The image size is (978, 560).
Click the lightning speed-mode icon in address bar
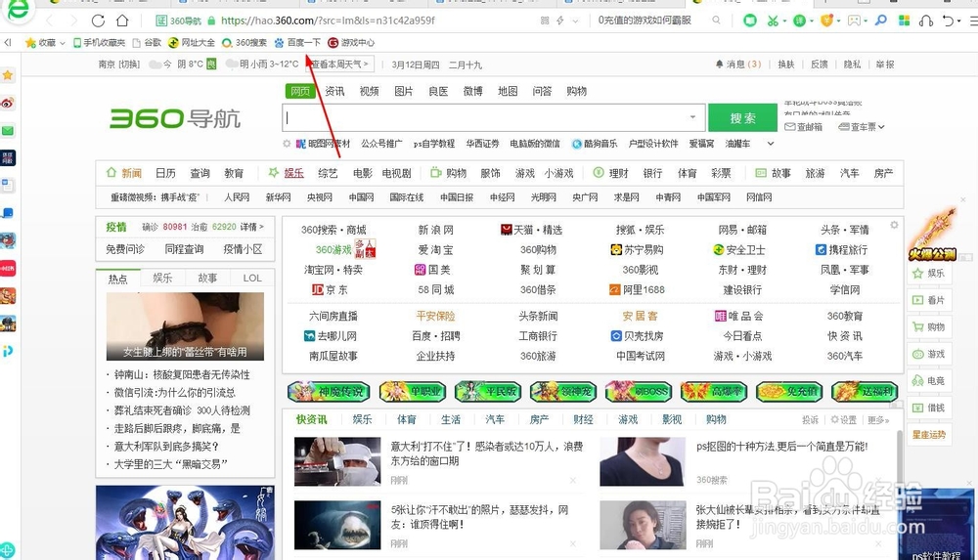click(x=560, y=21)
